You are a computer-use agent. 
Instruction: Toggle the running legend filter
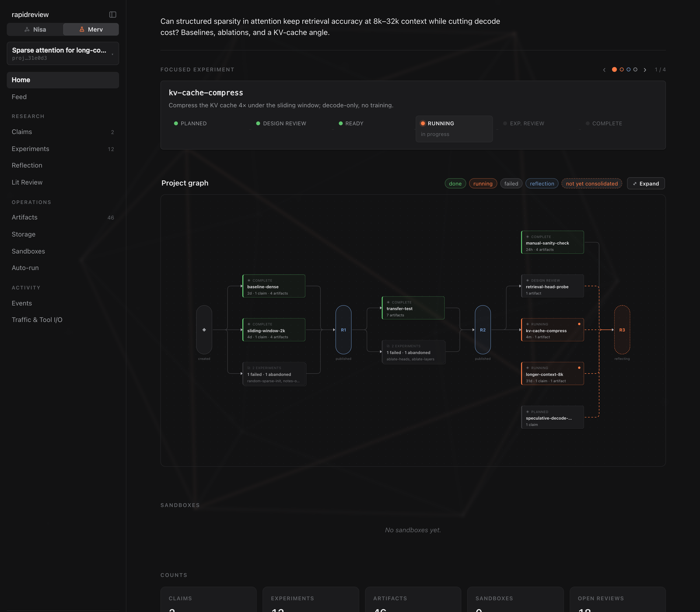point(483,184)
